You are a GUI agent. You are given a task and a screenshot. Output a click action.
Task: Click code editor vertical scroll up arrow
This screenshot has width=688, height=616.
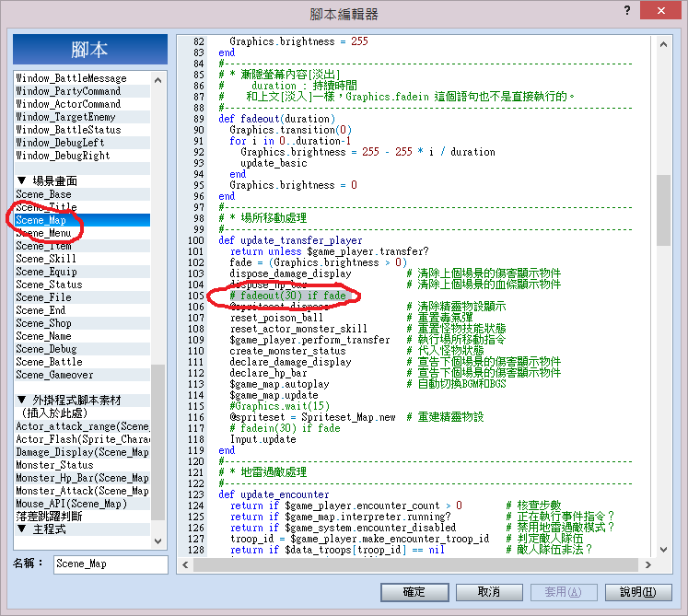663,44
